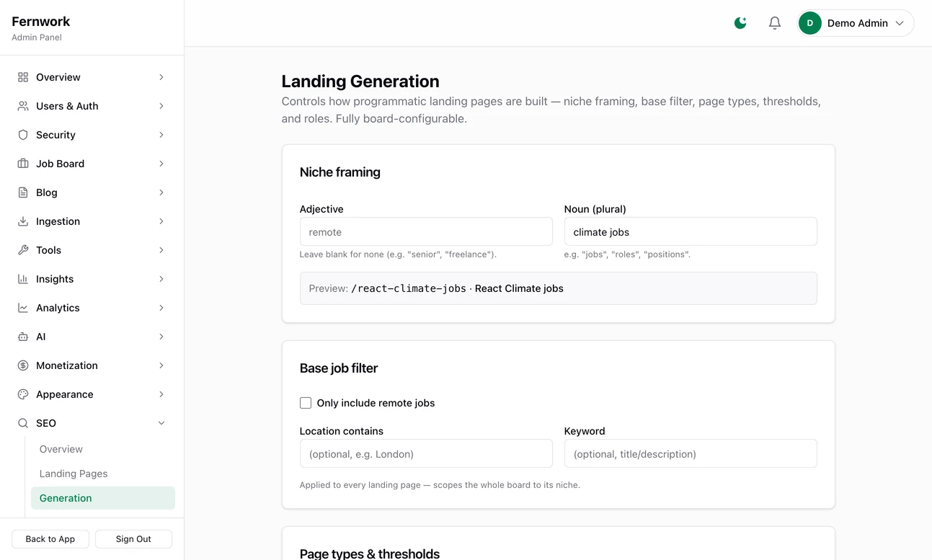Expand the Job Board chevron

pyautogui.click(x=161, y=164)
